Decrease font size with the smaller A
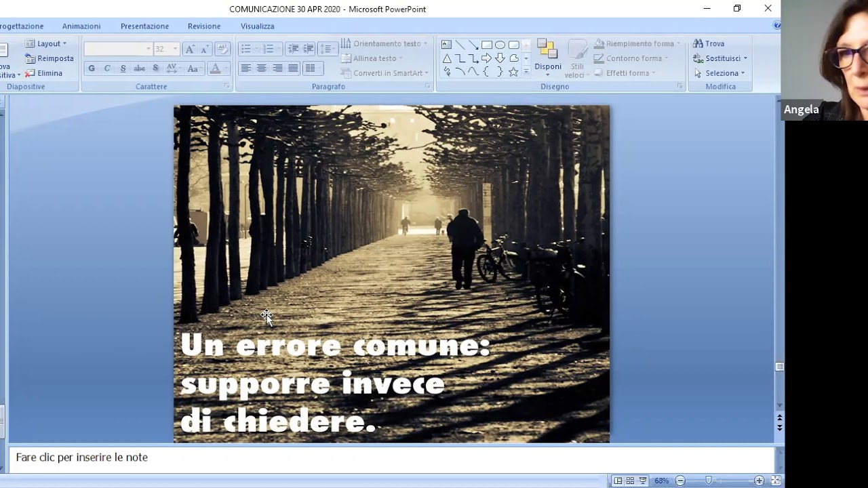The width and height of the screenshot is (868, 488). [204, 49]
